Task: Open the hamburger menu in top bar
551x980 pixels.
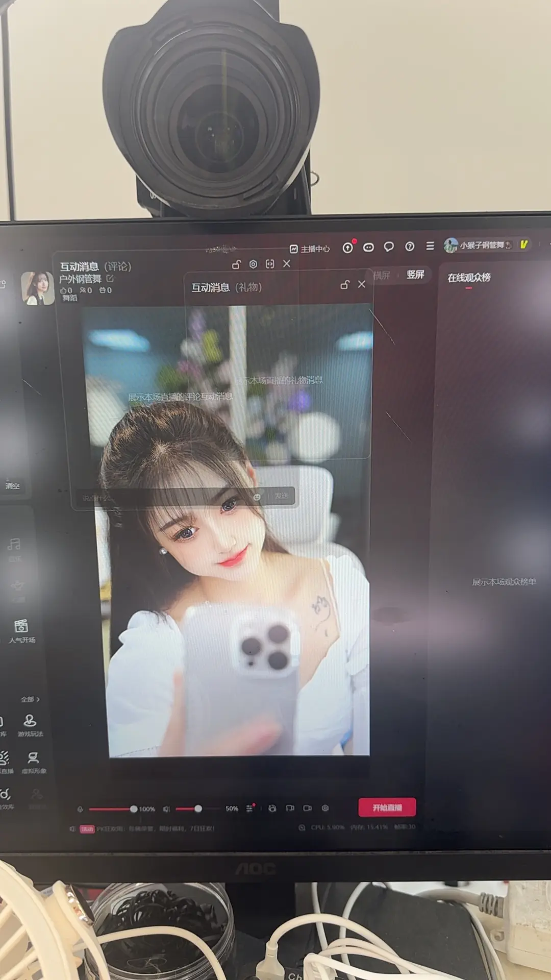Action: [430, 246]
